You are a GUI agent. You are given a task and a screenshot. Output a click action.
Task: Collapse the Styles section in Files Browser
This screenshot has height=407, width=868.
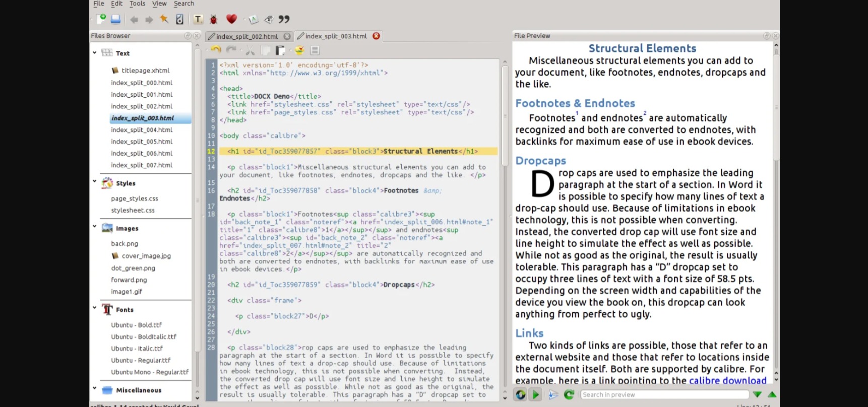[95, 181]
